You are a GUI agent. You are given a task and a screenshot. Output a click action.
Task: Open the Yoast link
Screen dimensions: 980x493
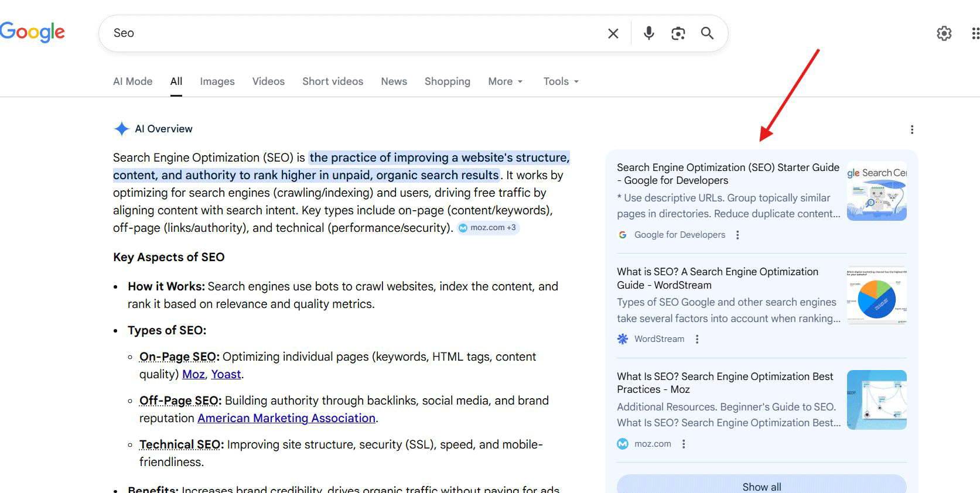click(x=226, y=374)
